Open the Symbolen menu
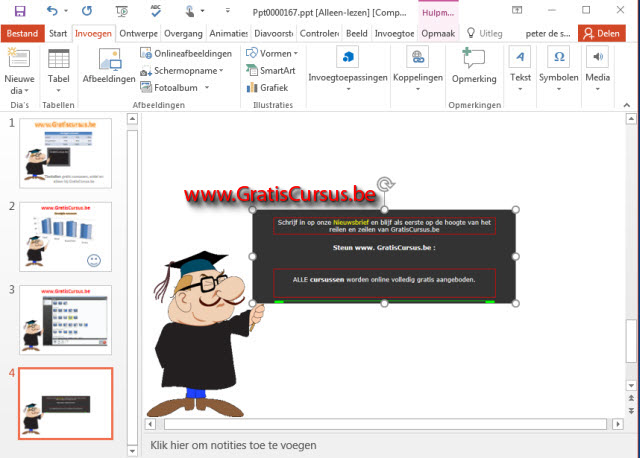Image resolution: width=640 pixels, height=458 pixels. (x=559, y=69)
